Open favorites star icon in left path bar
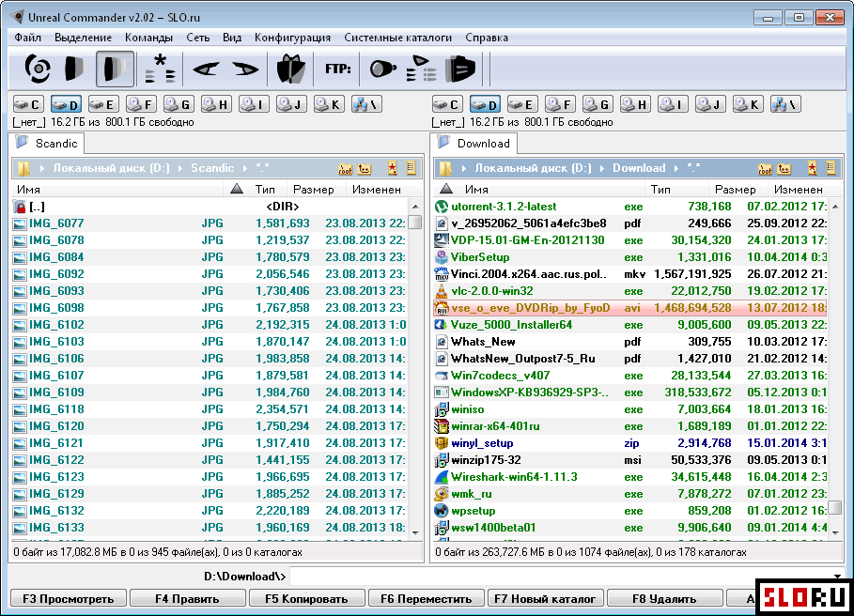 point(392,169)
